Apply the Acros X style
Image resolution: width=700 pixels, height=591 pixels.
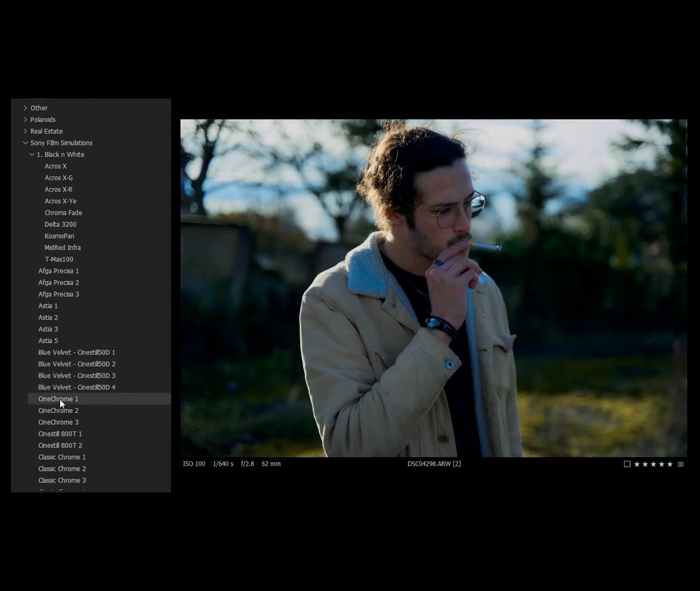click(x=55, y=166)
